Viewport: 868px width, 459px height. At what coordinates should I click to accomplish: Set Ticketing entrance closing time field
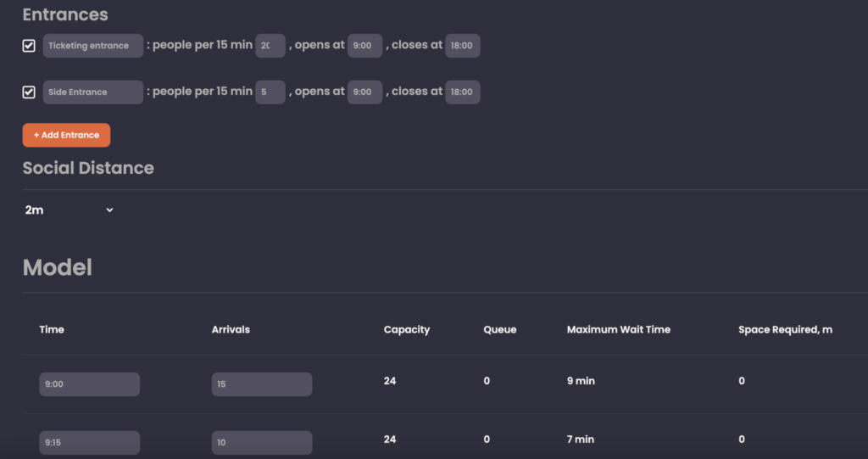(462, 46)
